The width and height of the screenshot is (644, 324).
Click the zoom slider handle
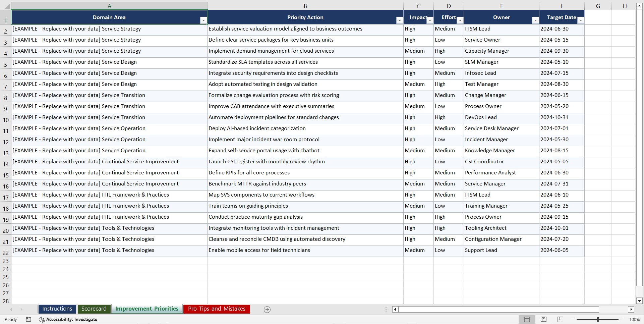tap(598, 319)
